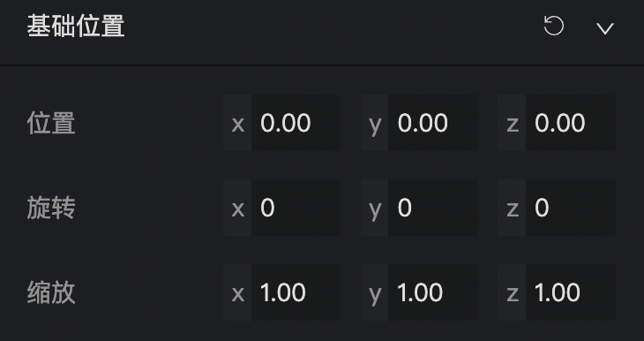
Task: Click the 位置 row label
Action: point(51,123)
